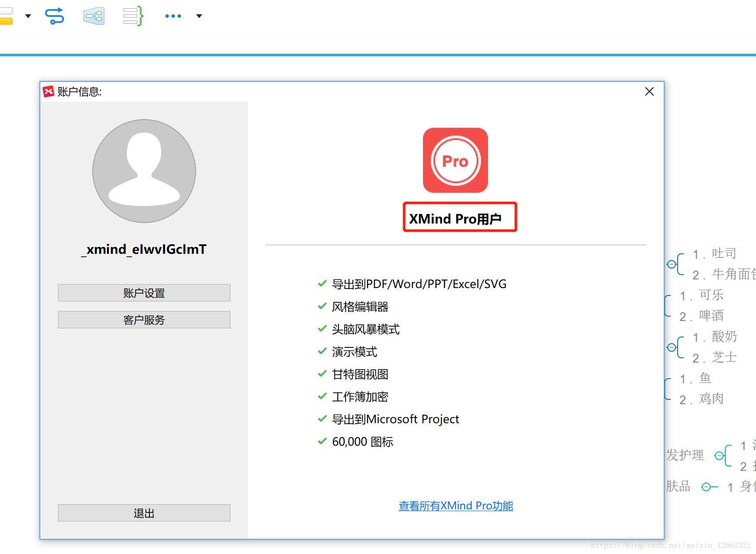
Task: Click the yellow note icon in toolbar
Action: coord(6,16)
